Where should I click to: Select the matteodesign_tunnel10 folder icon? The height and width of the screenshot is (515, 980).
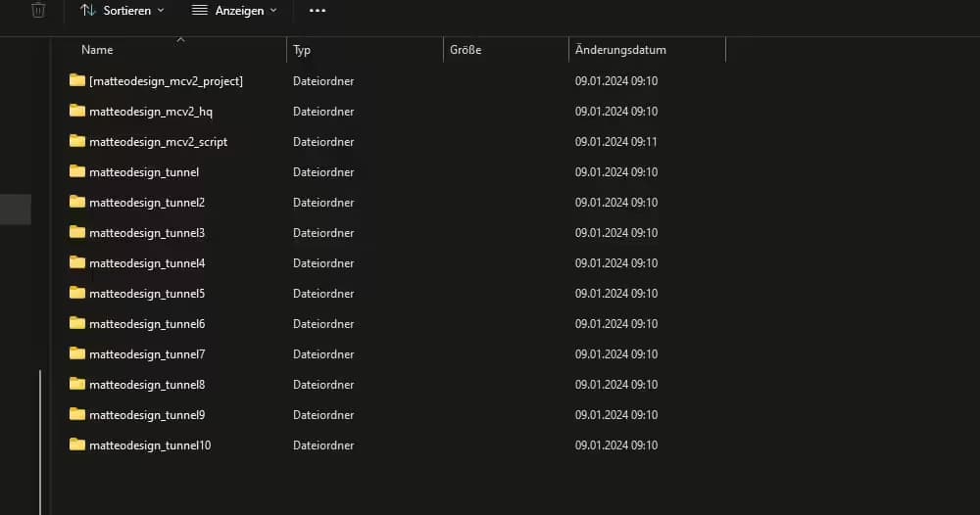point(77,445)
